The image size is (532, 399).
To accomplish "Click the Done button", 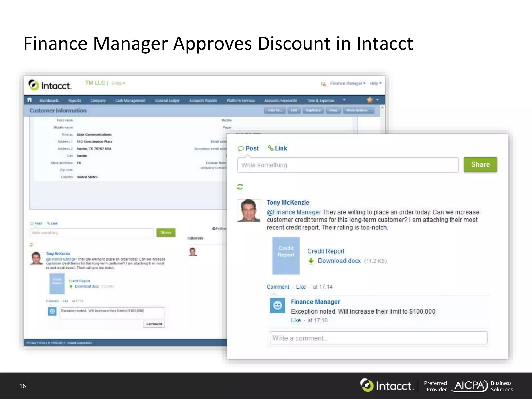I will [333, 110].
